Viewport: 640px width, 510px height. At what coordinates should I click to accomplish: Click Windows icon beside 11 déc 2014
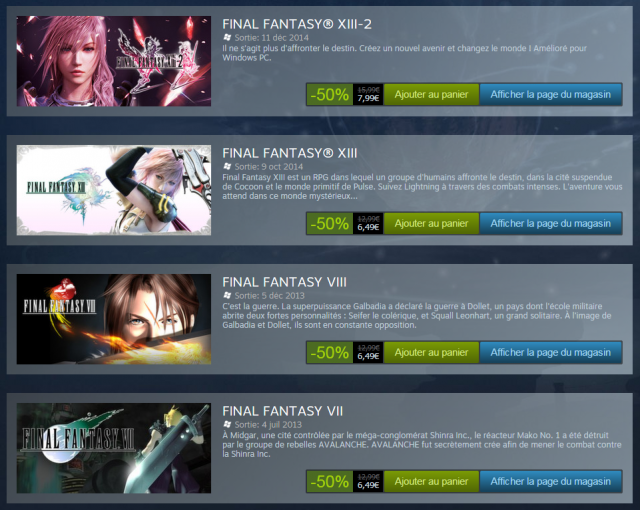pyautogui.click(x=227, y=38)
